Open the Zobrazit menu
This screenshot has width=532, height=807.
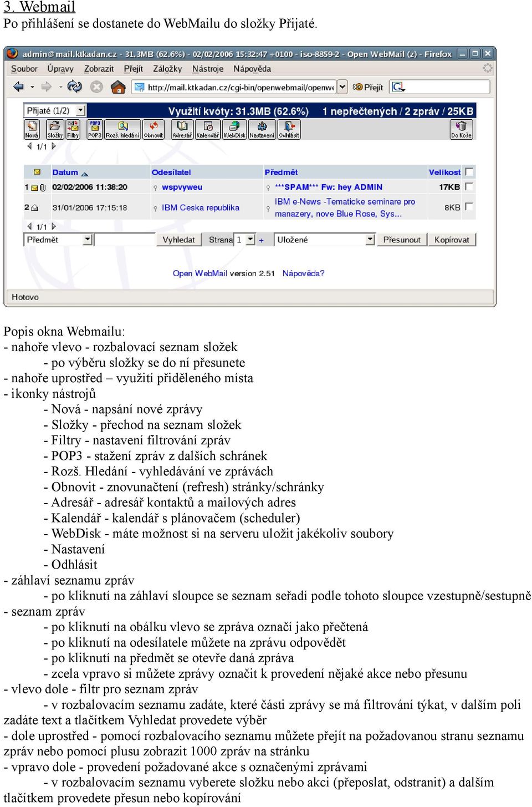coord(99,69)
